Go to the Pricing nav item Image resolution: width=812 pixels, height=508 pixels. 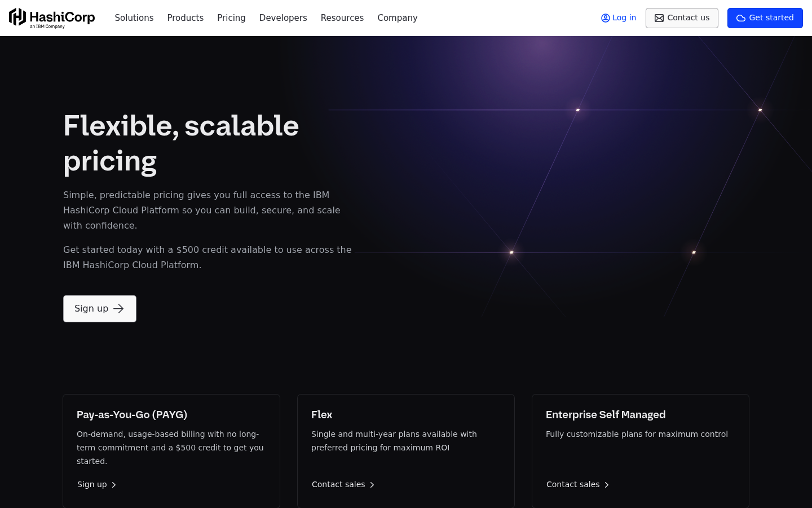pos(231,18)
